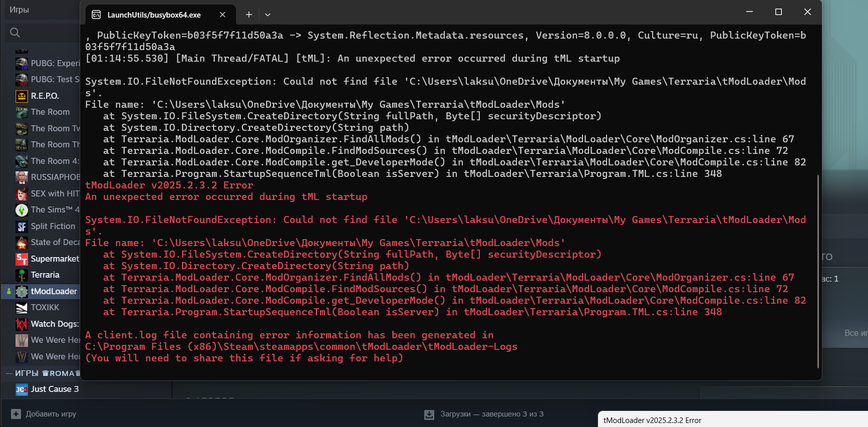Click the terminal window vertical scrollbar

[818, 272]
